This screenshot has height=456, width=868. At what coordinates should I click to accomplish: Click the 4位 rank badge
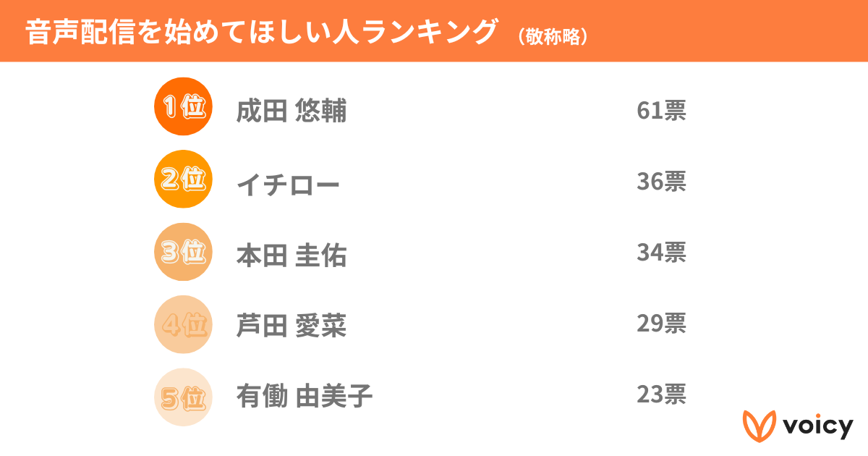click(x=183, y=324)
